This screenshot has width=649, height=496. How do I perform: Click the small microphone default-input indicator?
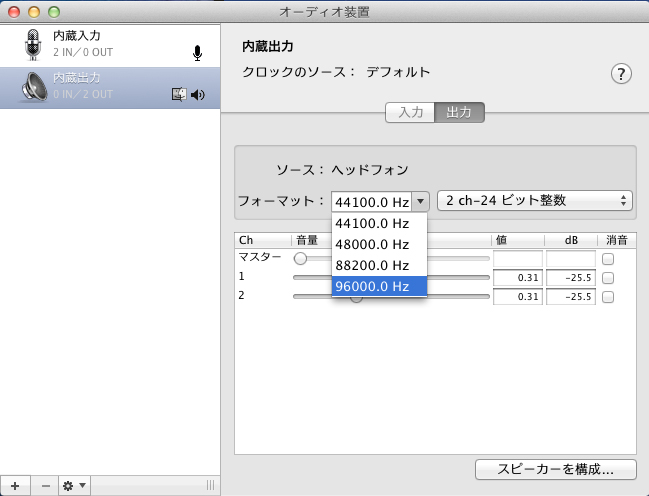click(198, 54)
